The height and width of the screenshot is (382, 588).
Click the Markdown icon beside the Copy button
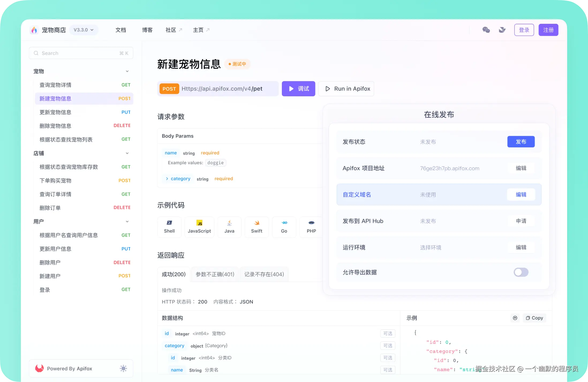[515, 318]
